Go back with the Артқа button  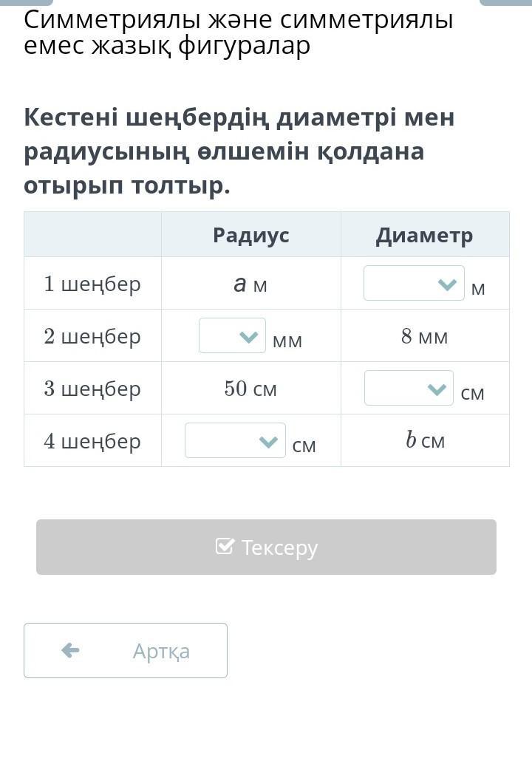click(126, 650)
